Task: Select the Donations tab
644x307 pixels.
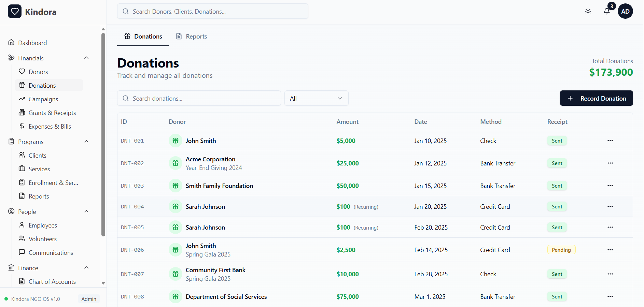Action: click(x=143, y=36)
